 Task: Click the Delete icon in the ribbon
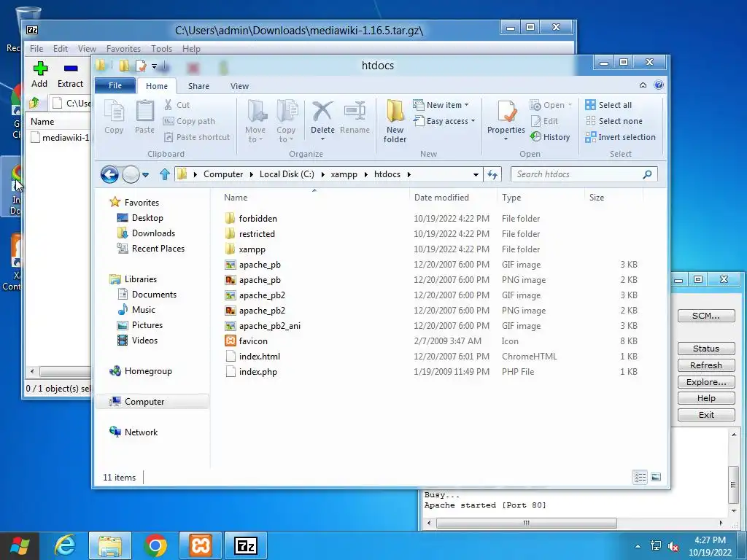click(x=322, y=111)
